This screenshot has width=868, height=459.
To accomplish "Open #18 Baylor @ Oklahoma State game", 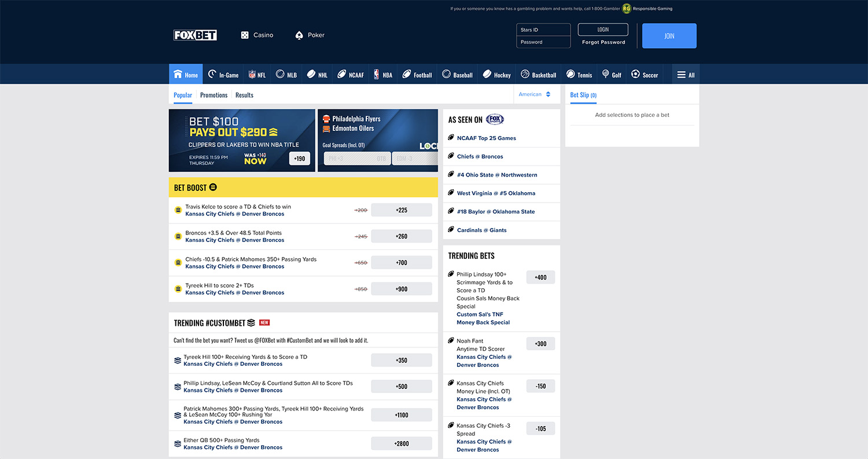I will point(496,212).
